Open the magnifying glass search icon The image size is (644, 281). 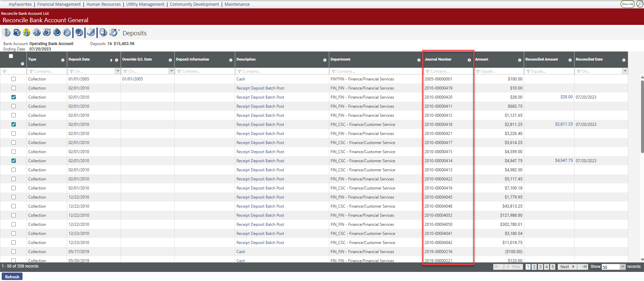pos(640,4)
